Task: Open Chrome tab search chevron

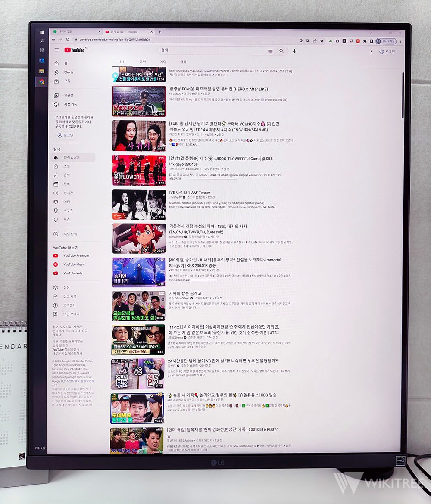Action: pos(371,33)
